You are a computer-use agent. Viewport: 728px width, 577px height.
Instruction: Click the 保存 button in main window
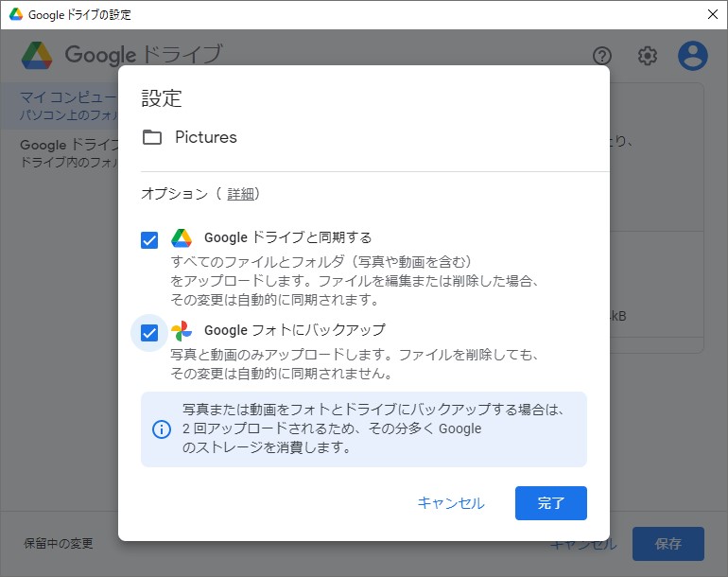pos(668,544)
